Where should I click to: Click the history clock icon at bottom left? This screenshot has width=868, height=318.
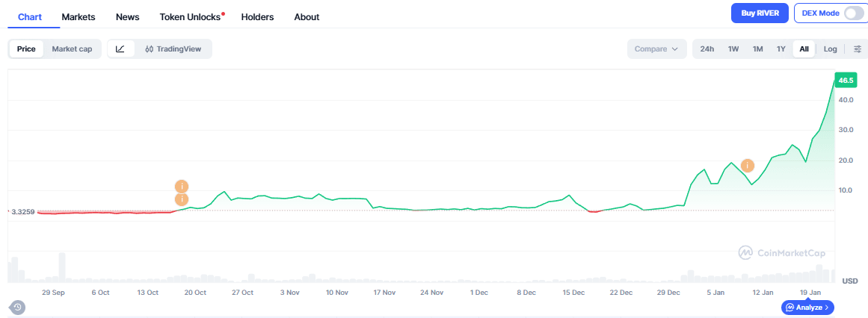coord(16,307)
